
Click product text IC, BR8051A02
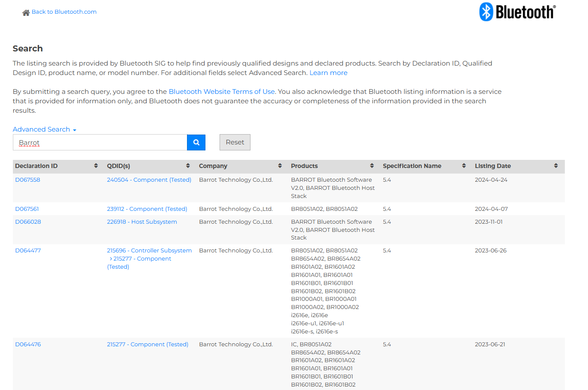[311, 345]
